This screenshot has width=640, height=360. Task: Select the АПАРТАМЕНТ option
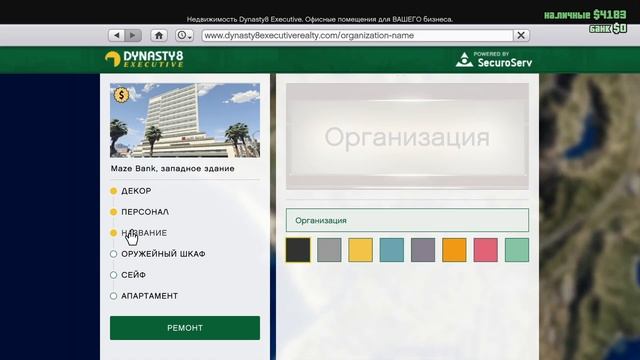pos(144,296)
